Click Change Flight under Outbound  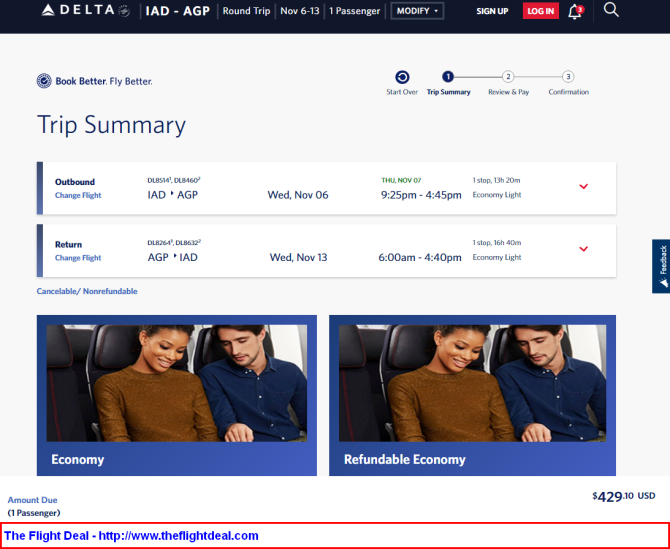tap(78, 195)
